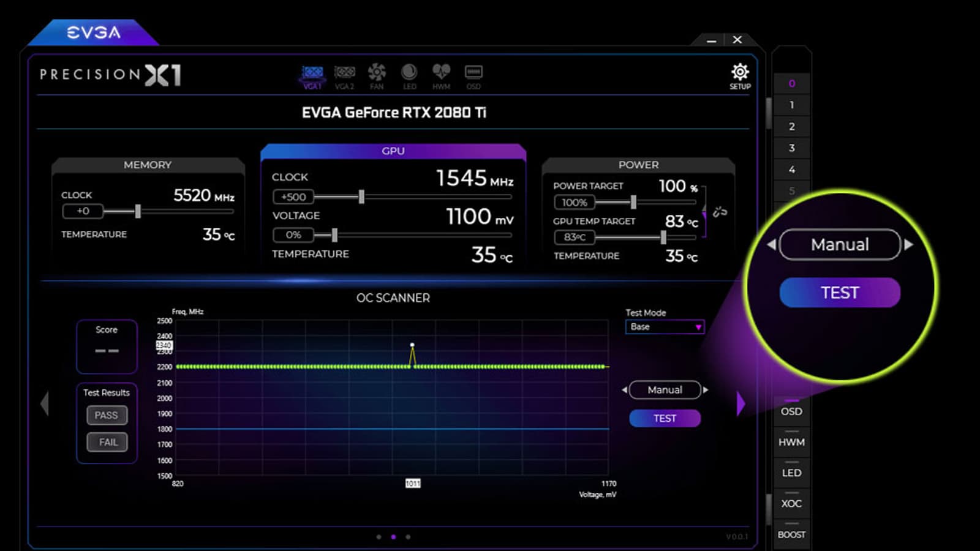
Task: Click the white data point on the graph
Action: 412,345
